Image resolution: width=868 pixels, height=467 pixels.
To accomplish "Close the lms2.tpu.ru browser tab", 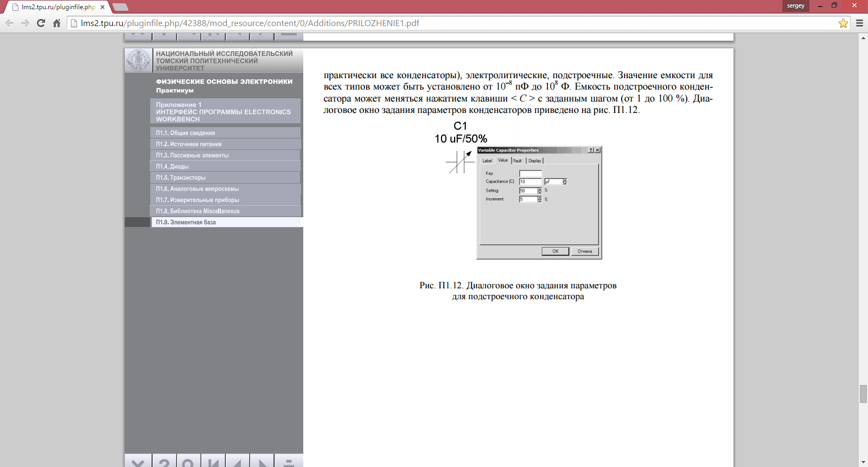I will (x=103, y=7).
